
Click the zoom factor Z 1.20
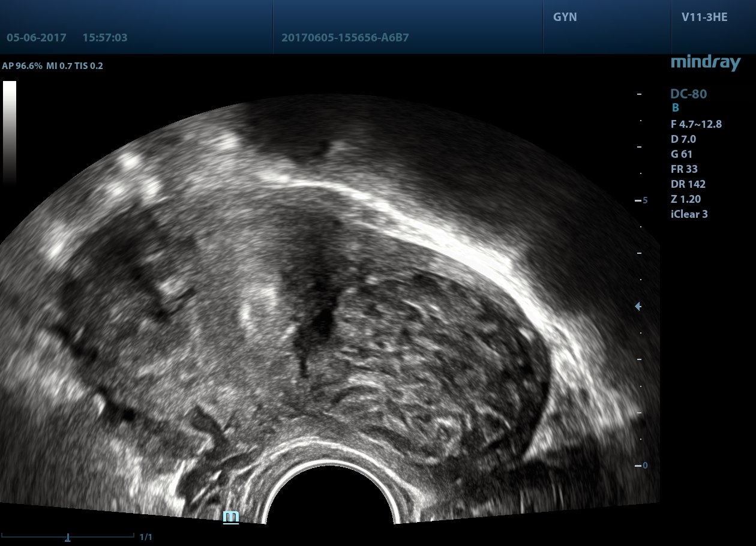(686, 199)
